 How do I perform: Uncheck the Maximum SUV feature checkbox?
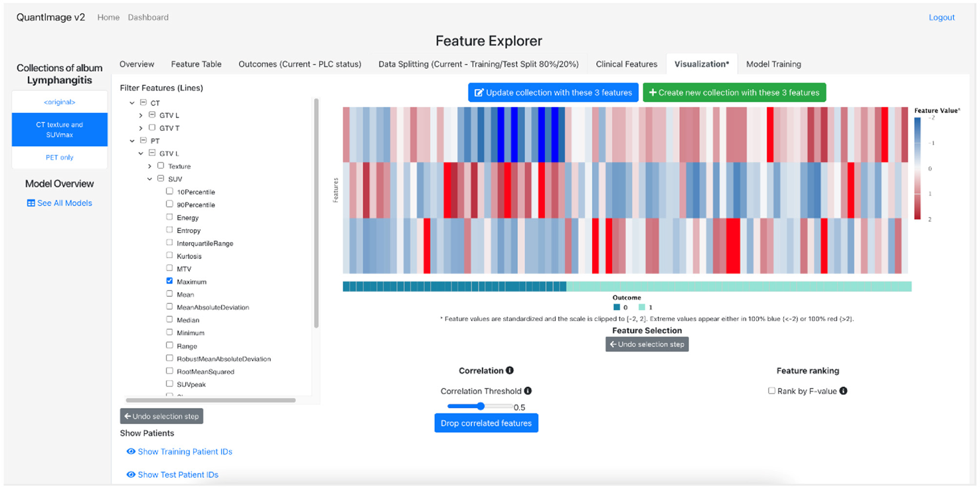[x=170, y=281]
